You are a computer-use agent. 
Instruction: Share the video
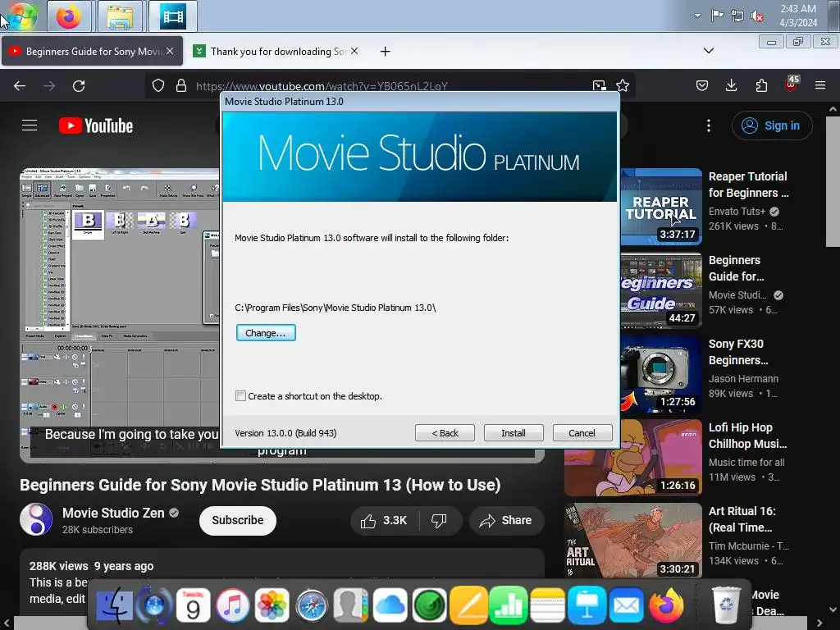tap(506, 521)
